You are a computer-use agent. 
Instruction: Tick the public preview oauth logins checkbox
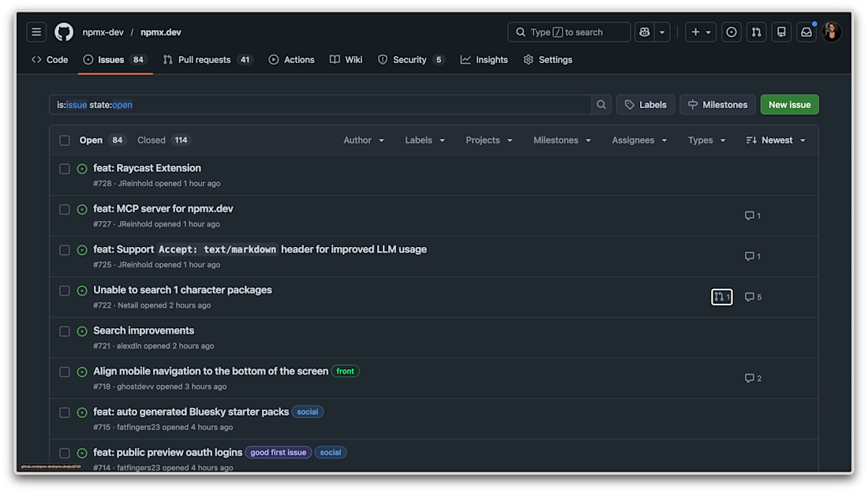click(x=65, y=453)
